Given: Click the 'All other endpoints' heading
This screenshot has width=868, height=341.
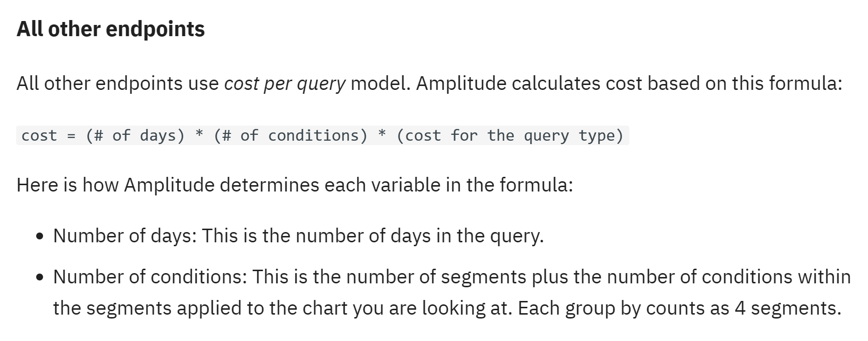Looking at the screenshot, I should [111, 29].
